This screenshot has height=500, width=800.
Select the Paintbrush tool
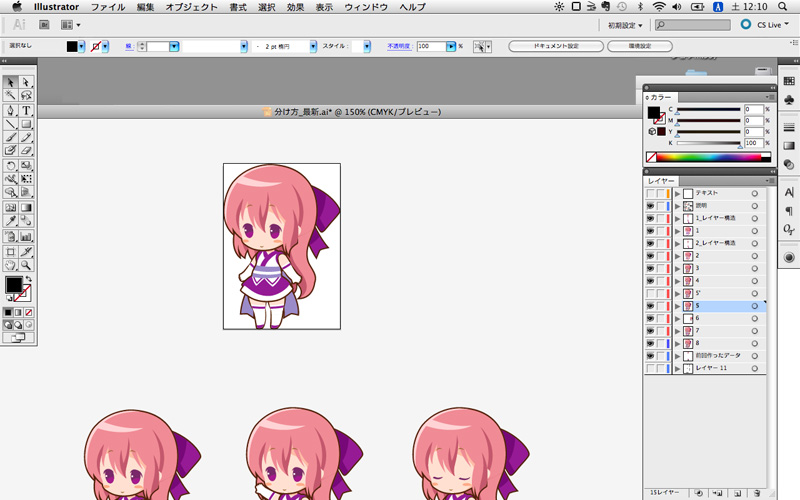[10, 137]
